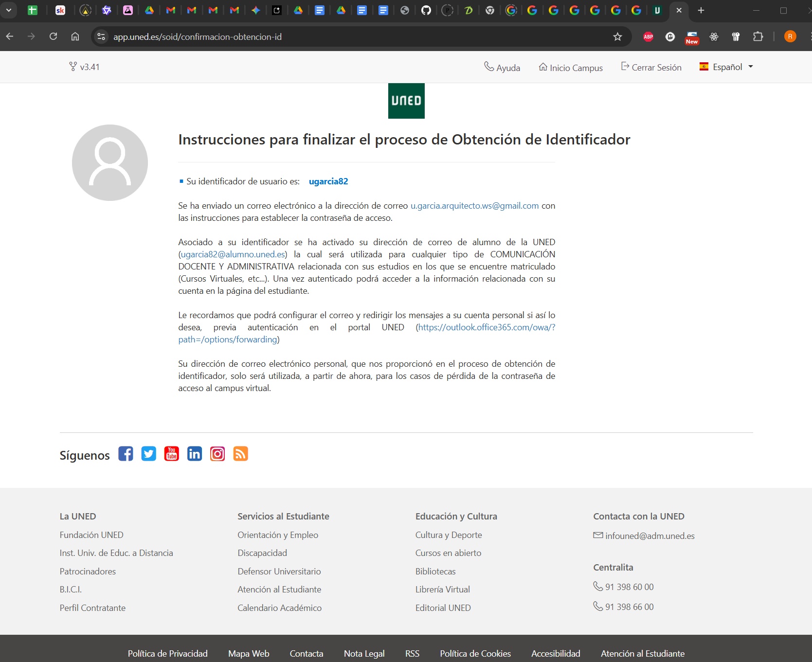This screenshot has height=662, width=812.
Task: Expand the Español language dropdown
Action: 726,67
